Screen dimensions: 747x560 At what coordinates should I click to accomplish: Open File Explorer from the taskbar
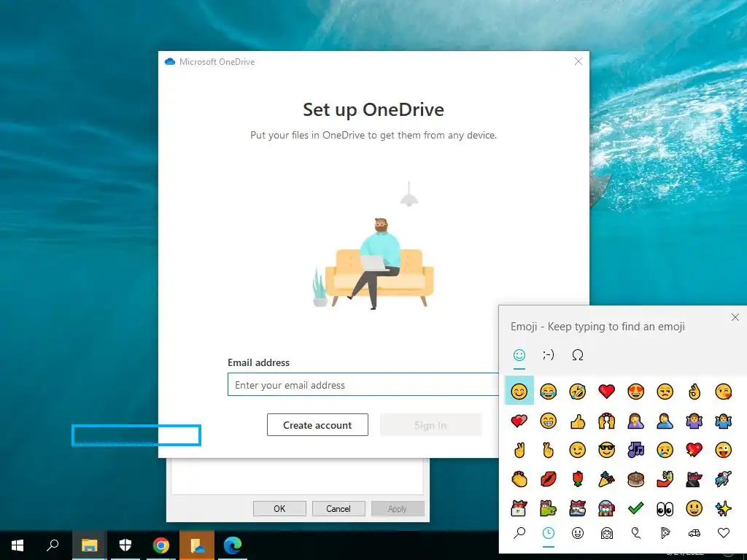[x=89, y=545]
